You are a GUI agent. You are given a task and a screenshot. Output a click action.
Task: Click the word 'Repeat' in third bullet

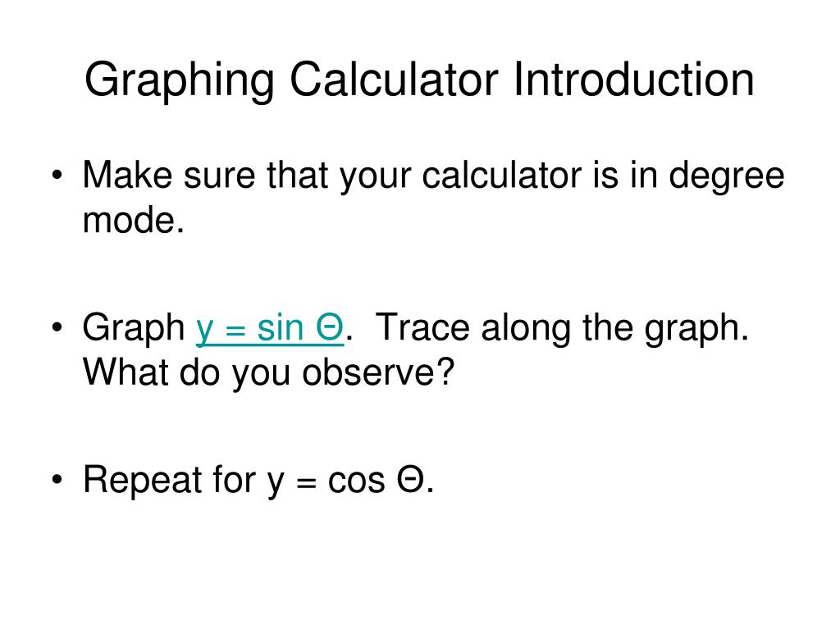[x=142, y=480]
